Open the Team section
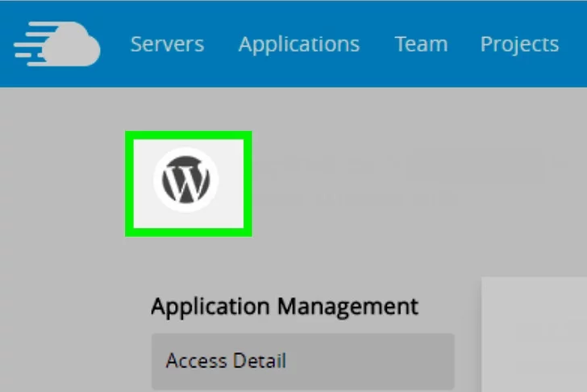This screenshot has width=587, height=392. tap(420, 44)
